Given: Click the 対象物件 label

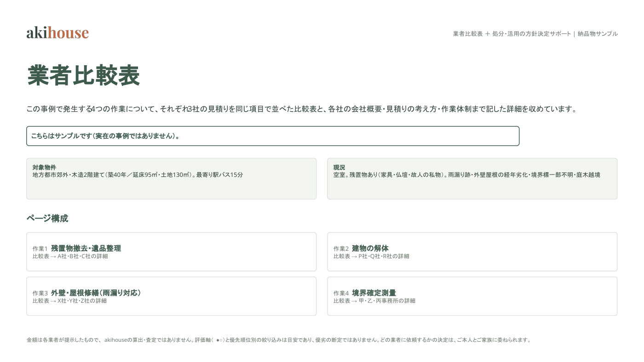Looking at the screenshot, I should coord(44,167).
